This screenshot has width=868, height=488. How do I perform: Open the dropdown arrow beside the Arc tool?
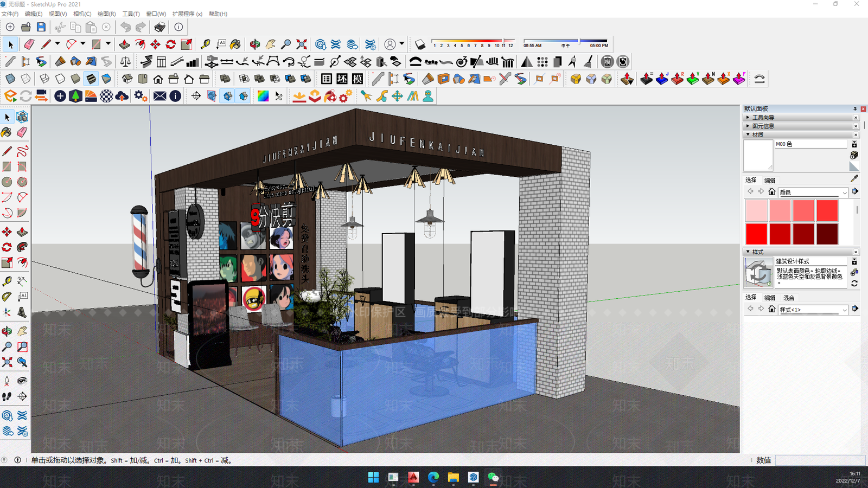[x=82, y=44]
